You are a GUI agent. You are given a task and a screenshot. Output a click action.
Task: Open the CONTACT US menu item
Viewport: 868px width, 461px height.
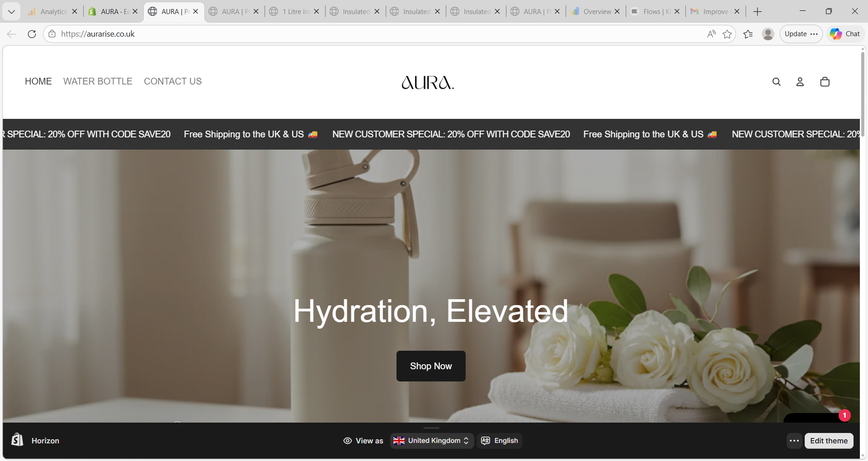pos(173,81)
